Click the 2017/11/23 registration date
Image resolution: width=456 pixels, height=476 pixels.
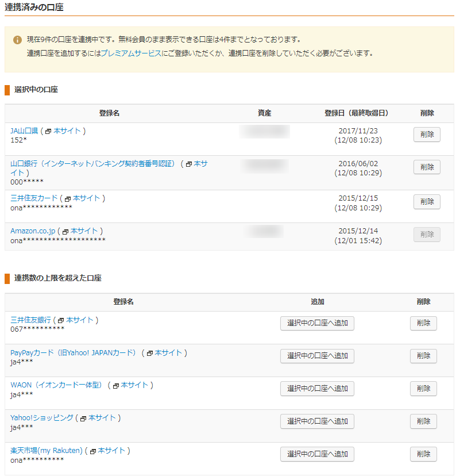(x=358, y=131)
